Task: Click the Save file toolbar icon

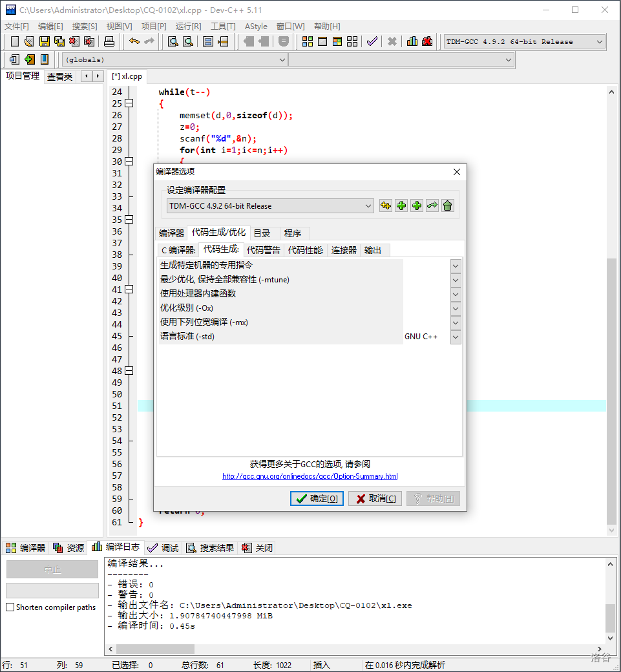Action: click(45, 41)
